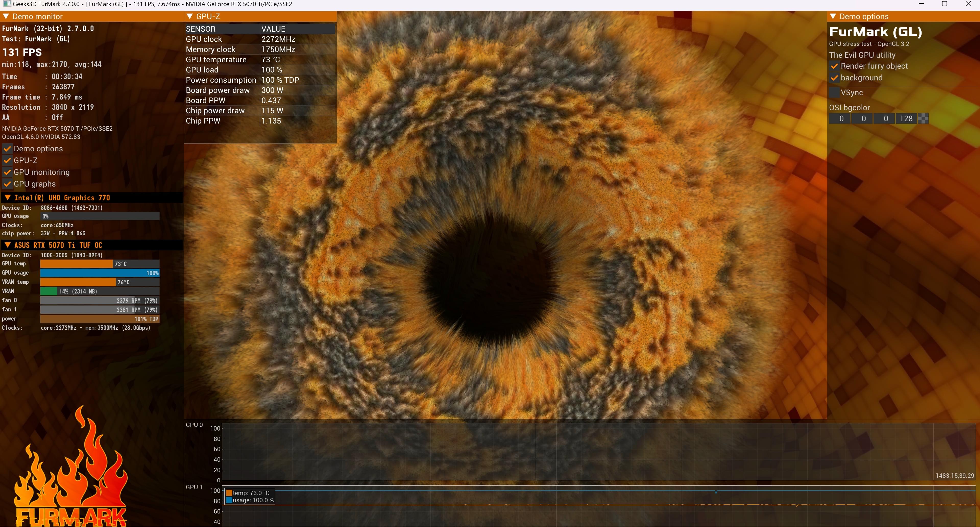Viewport: 980px width, 527px height.
Task: Uncheck Demo options in Demo monitor
Action: [x=7, y=149]
